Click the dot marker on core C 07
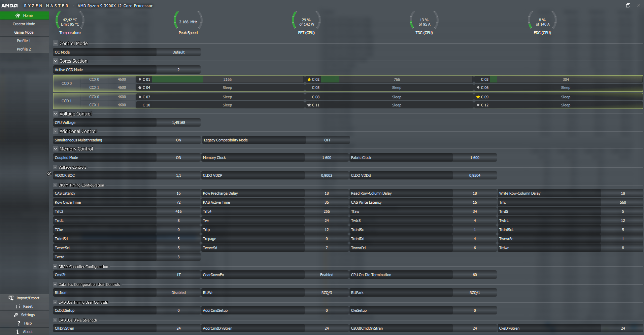Screen dimensions: 644x335 [140, 97]
